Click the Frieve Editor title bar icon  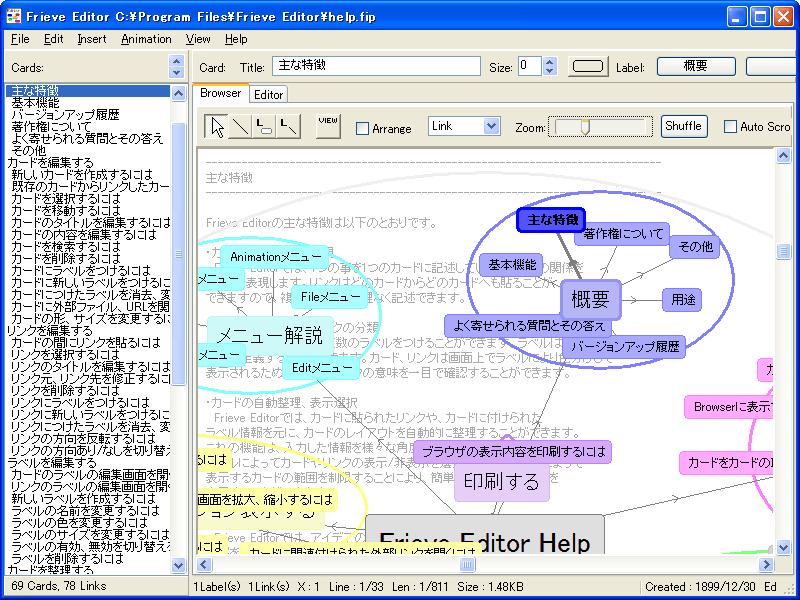pyautogui.click(x=14, y=16)
